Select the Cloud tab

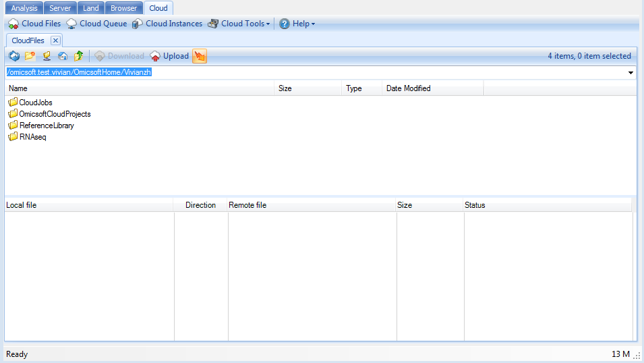pos(158,8)
